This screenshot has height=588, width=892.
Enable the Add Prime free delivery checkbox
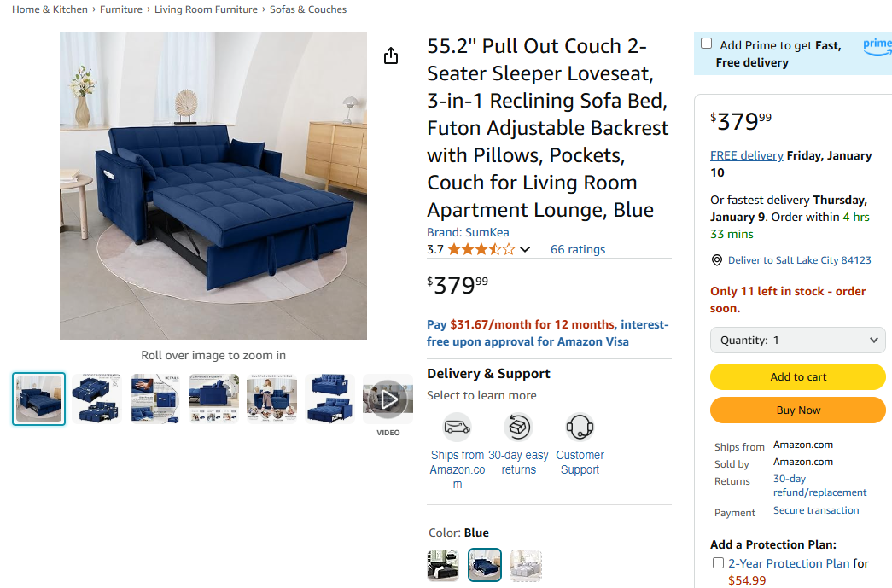(705, 43)
